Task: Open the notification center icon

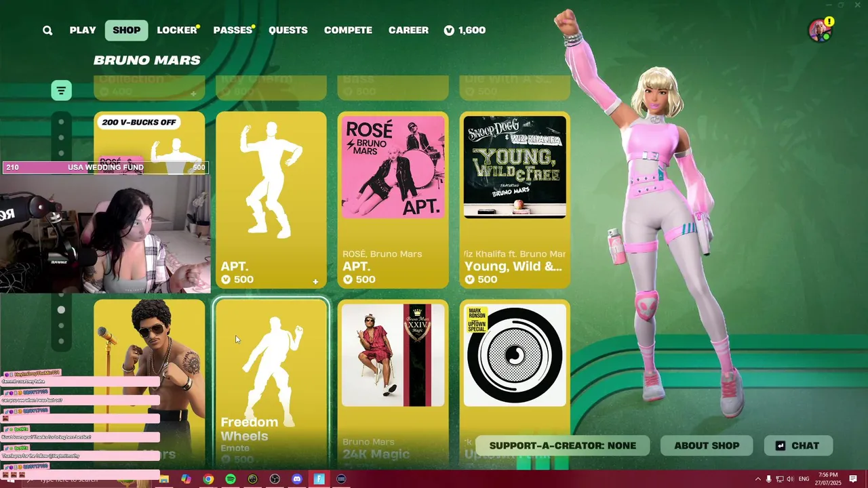Action: point(854,479)
